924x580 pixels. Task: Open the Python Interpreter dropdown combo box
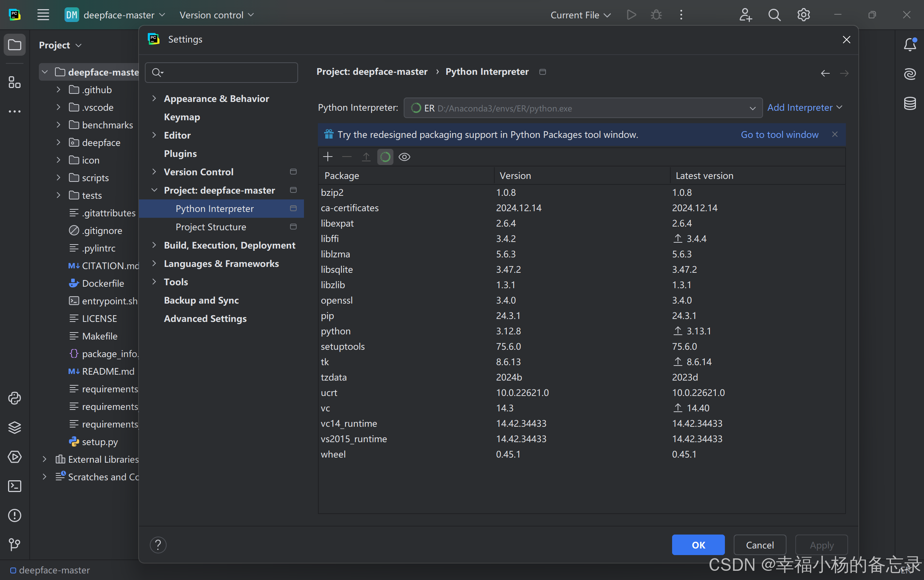(x=583, y=108)
